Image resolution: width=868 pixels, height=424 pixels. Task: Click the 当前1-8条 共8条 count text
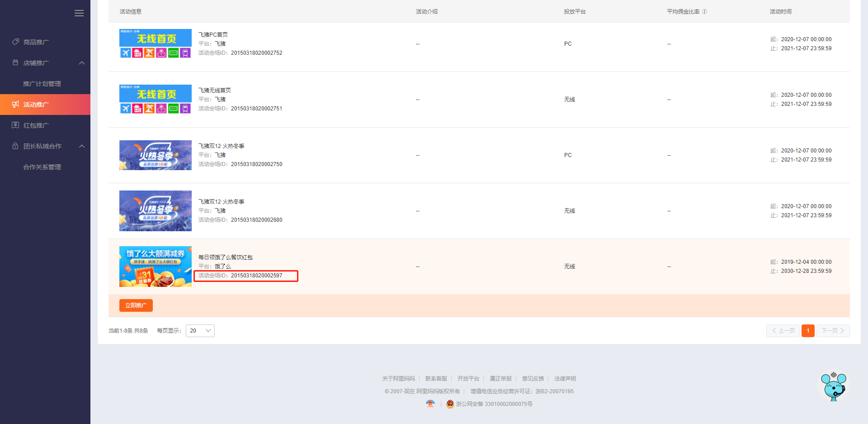128,331
